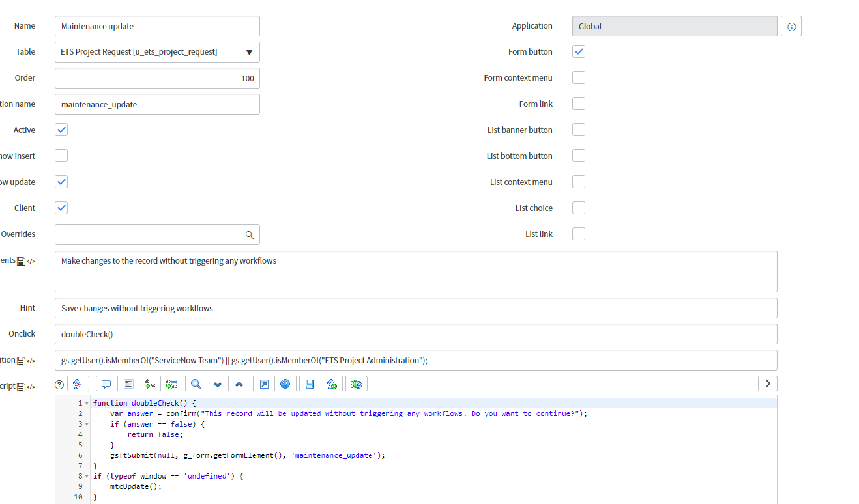Viewport: 859px width, 504px height.
Task: Uncheck the Show update checkbox
Action: (61, 182)
